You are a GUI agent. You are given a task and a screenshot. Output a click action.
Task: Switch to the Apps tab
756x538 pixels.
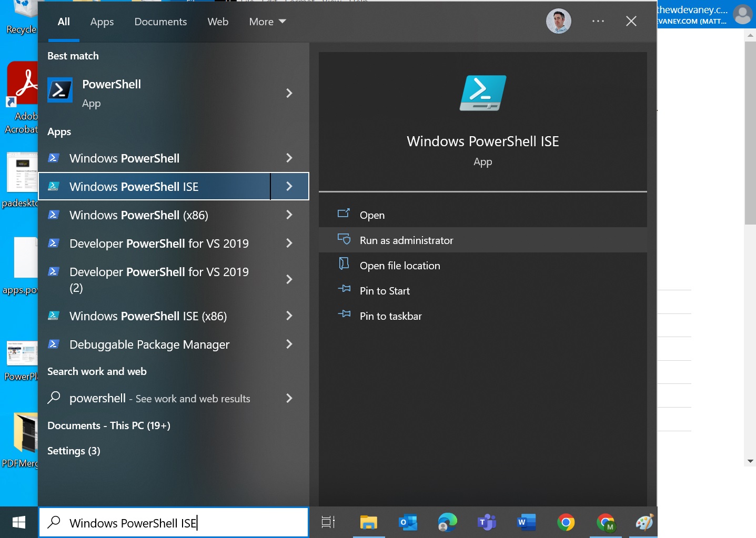coord(102,22)
